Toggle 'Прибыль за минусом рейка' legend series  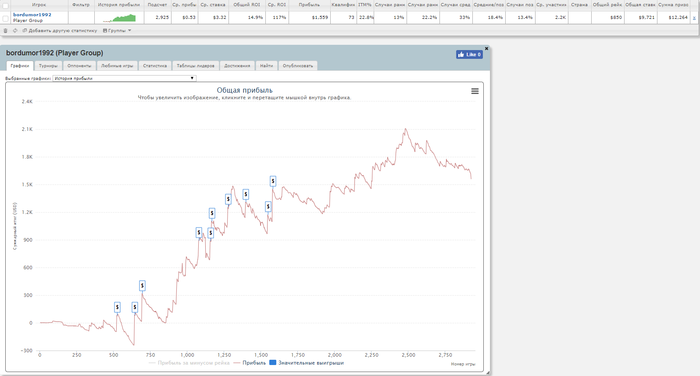[189, 363]
